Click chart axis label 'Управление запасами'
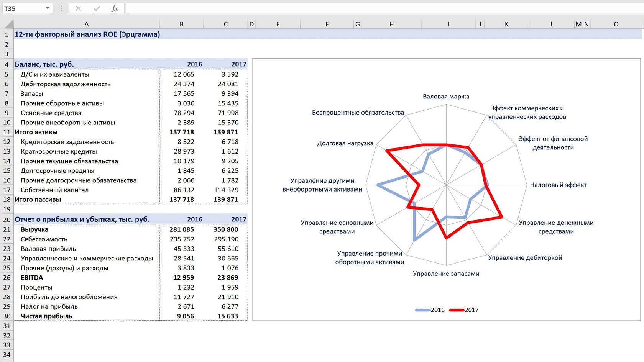Viewport: 644px width, 362px height. click(446, 274)
